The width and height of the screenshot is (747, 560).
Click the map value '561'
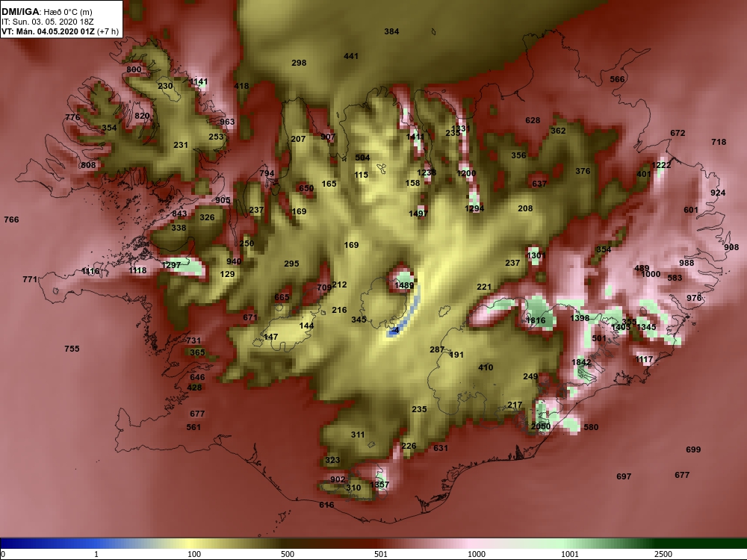pos(193,427)
